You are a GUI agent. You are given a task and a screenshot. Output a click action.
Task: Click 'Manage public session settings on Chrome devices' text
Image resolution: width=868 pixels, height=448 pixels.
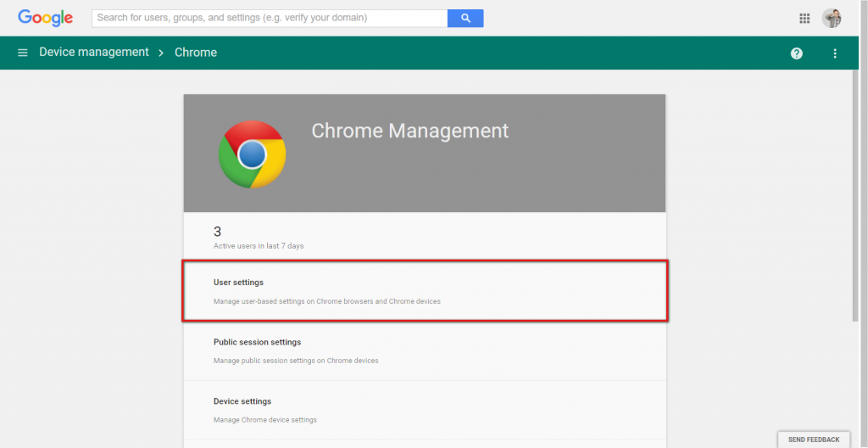(296, 361)
